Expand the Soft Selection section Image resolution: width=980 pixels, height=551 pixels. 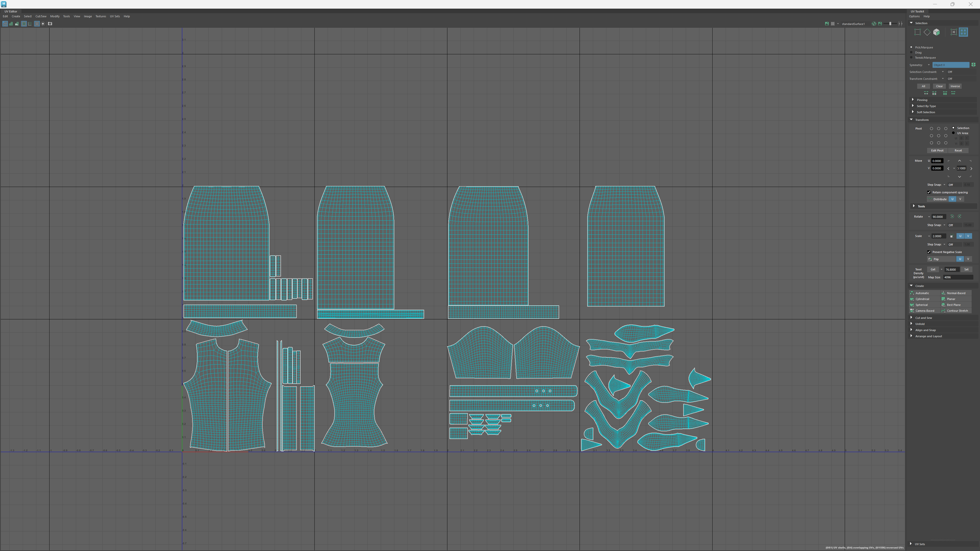pyautogui.click(x=943, y=112)
